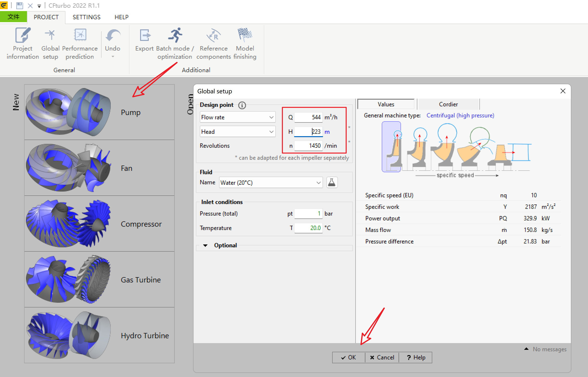Save project via title bar disk icon
The width and height of the screenshot is (588, 377).
[20, 5]
